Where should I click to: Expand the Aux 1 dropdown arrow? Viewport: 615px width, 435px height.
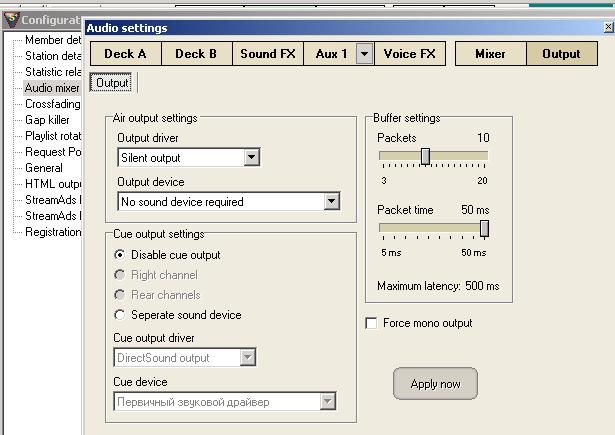[x=364, y=54]
